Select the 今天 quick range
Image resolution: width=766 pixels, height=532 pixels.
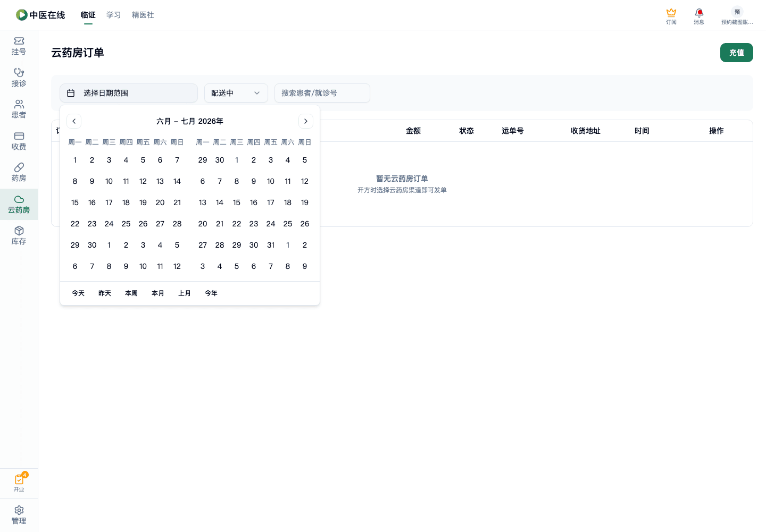(x=78, y=293)
